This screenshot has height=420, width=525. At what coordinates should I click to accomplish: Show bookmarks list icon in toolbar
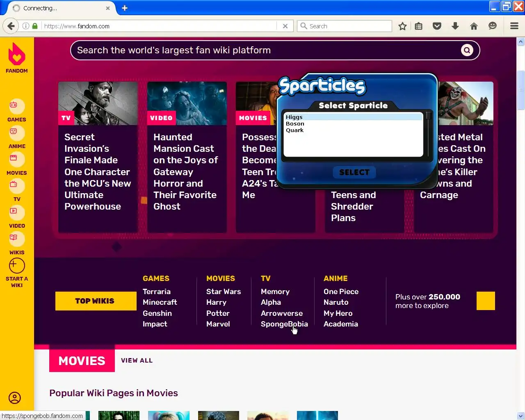click(418, 26)
